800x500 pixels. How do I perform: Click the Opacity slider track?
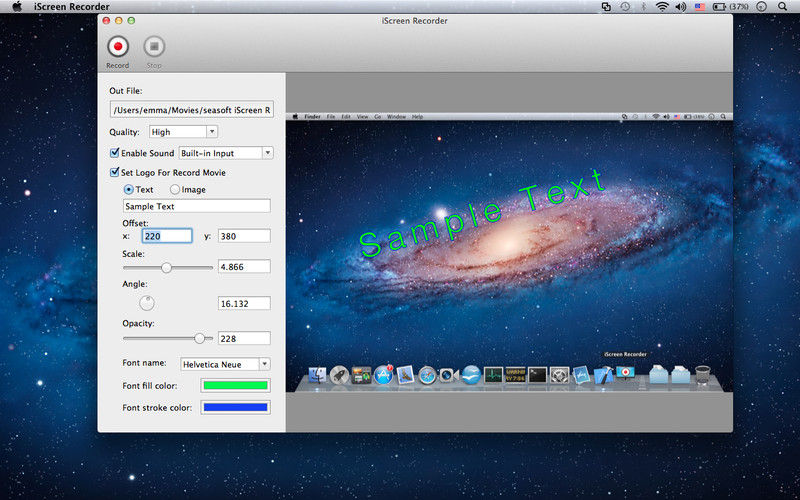click(x=168, y=338)
